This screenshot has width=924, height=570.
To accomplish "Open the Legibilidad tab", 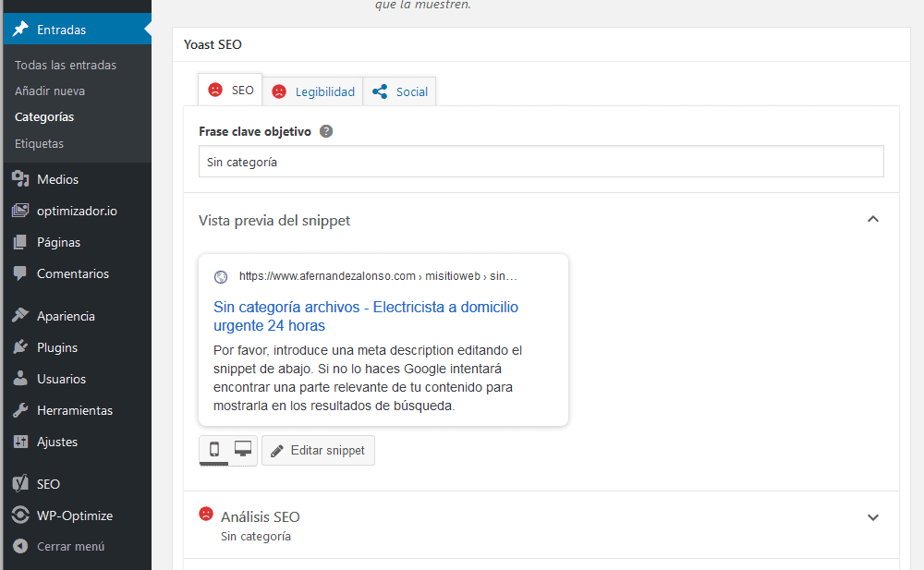I will pos(313,92).
